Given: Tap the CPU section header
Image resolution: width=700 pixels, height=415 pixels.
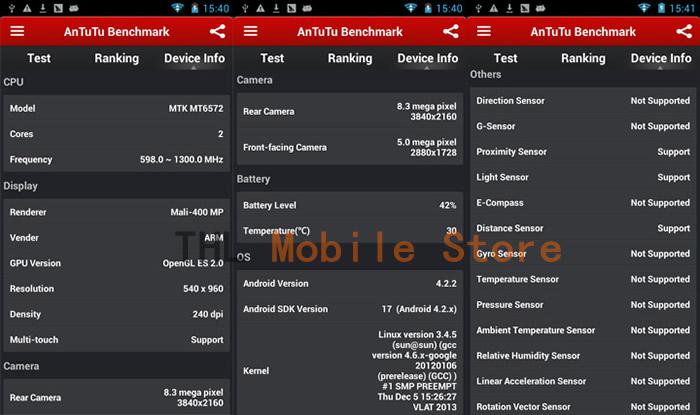Looking at the screenshot, I should tap(13, 82).
